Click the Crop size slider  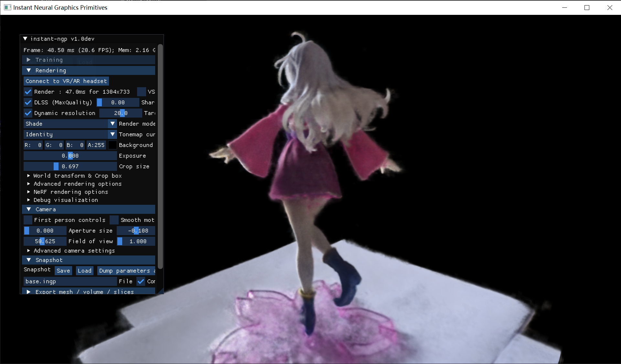pos(70,166)
